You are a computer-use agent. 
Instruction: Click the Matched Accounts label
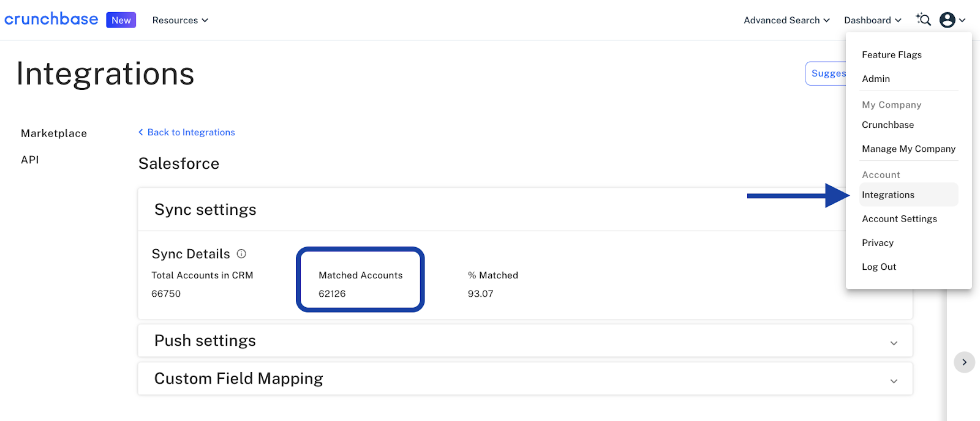pyautogui.click(x=361, y=275)
